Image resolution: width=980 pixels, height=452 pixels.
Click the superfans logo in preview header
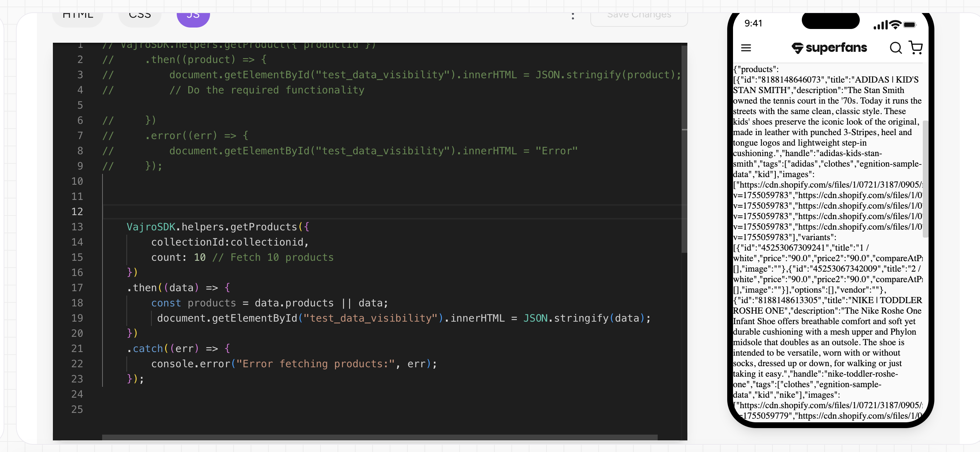pyautogui.click(x=829, y=48)
